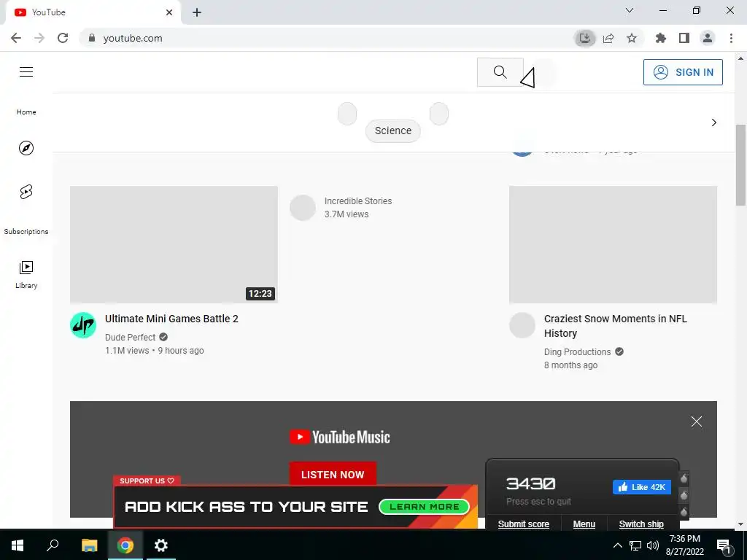Viewport: 747px width, 560px height.
Task: Click the Submit score link
Action: click(x=524, y=524)
